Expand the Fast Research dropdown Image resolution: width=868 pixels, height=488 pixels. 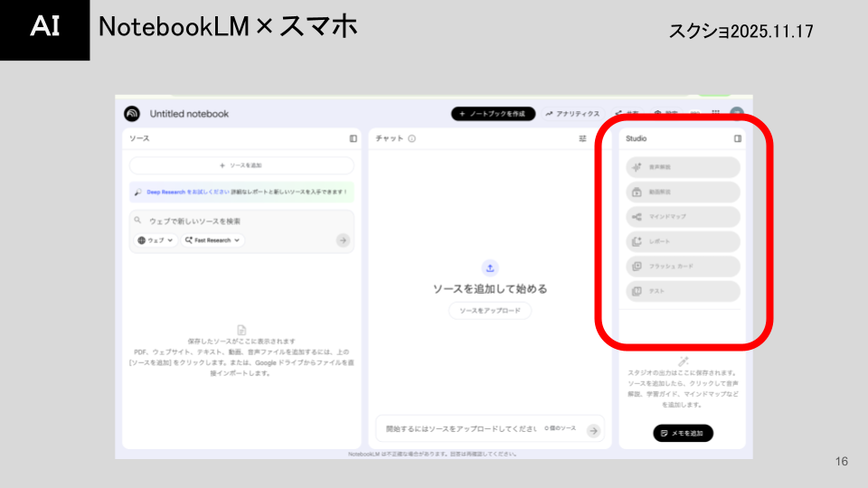(x=213, y=240)
